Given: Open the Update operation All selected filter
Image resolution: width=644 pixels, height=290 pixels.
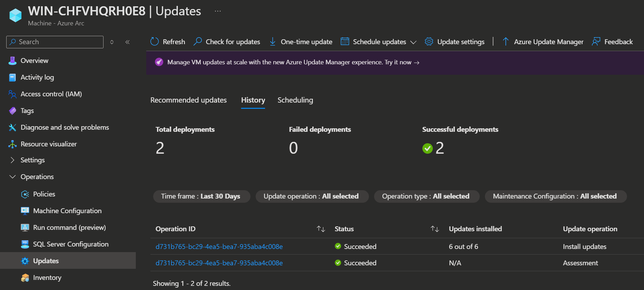Looking at the screenshot, I should point(312,196).
